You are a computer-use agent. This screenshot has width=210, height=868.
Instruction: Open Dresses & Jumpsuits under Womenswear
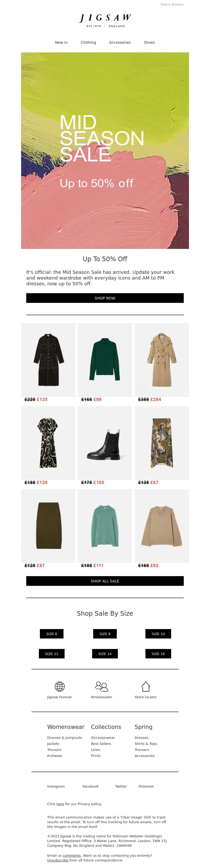click(65, 738)
